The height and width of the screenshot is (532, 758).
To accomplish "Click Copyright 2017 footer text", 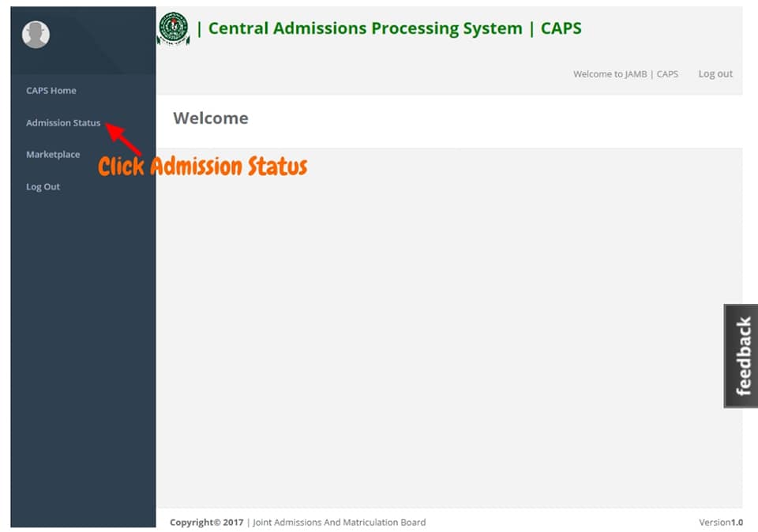I will pos(206,523).
